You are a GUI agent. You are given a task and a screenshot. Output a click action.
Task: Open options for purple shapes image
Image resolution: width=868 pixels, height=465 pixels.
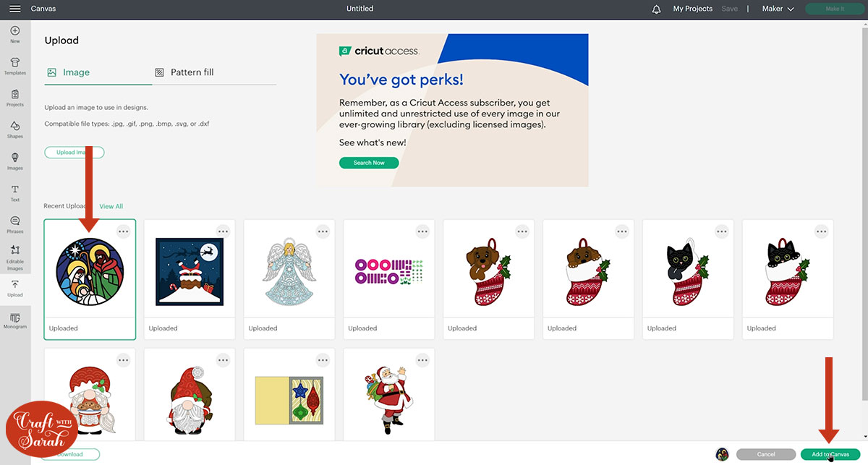pyautogui.click(x=422, y=231)
